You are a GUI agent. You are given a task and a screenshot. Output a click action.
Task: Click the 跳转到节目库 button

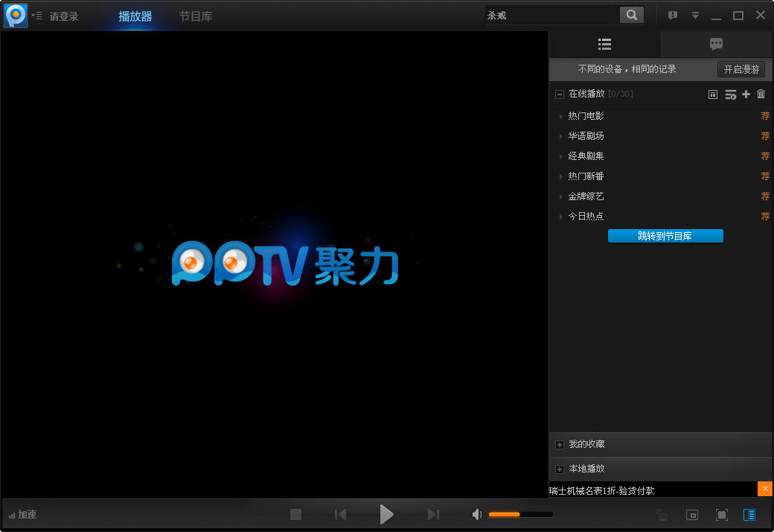(x=665, y=236)
